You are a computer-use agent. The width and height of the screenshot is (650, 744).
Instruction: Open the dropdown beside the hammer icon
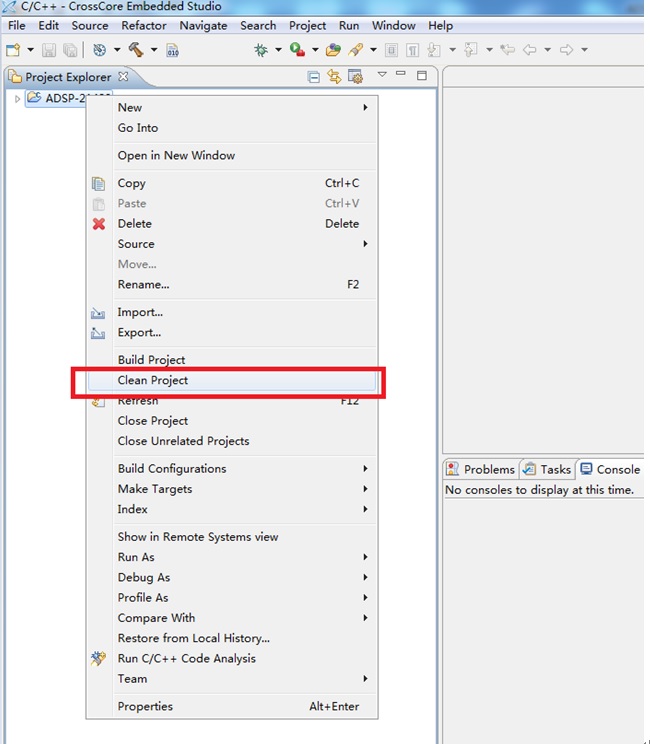point(154,50)
